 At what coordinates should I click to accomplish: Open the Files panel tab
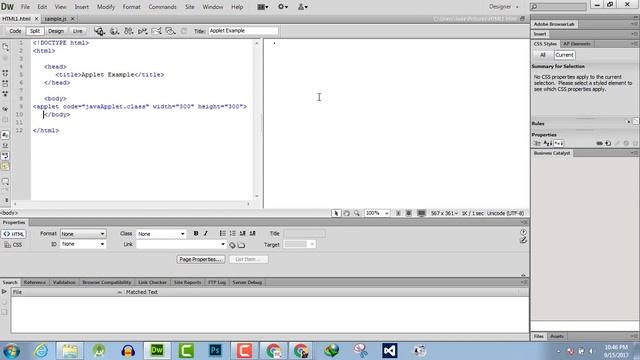click(539, 336)
